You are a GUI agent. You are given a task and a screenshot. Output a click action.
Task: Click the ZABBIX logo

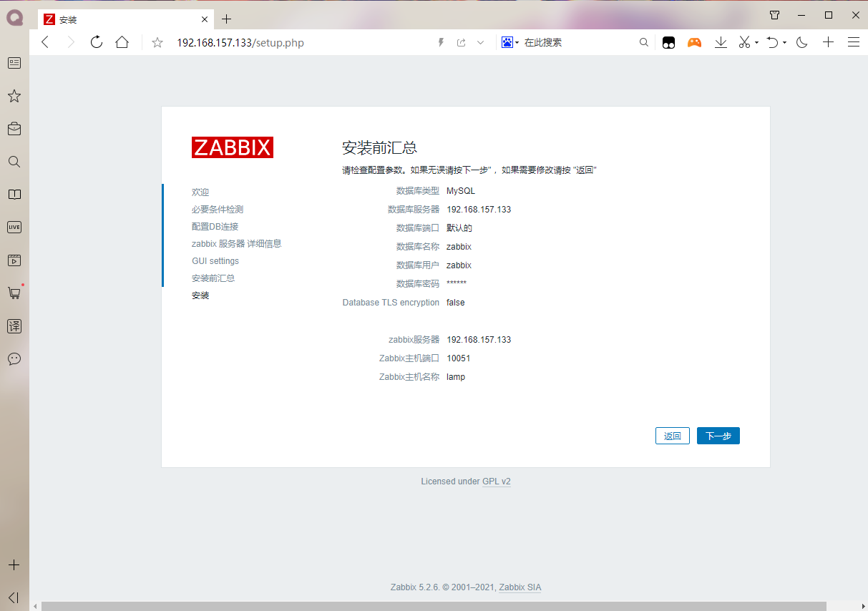233,147
